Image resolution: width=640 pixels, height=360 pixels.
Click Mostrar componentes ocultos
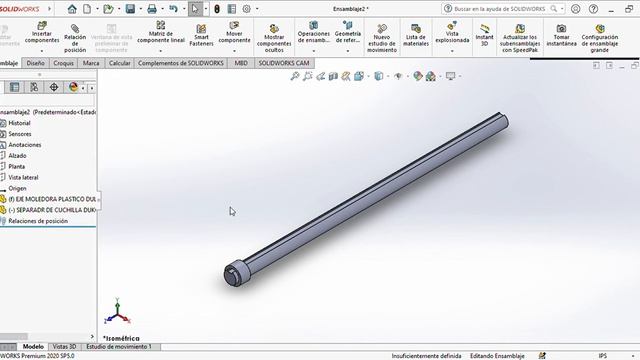coord(274,38)
